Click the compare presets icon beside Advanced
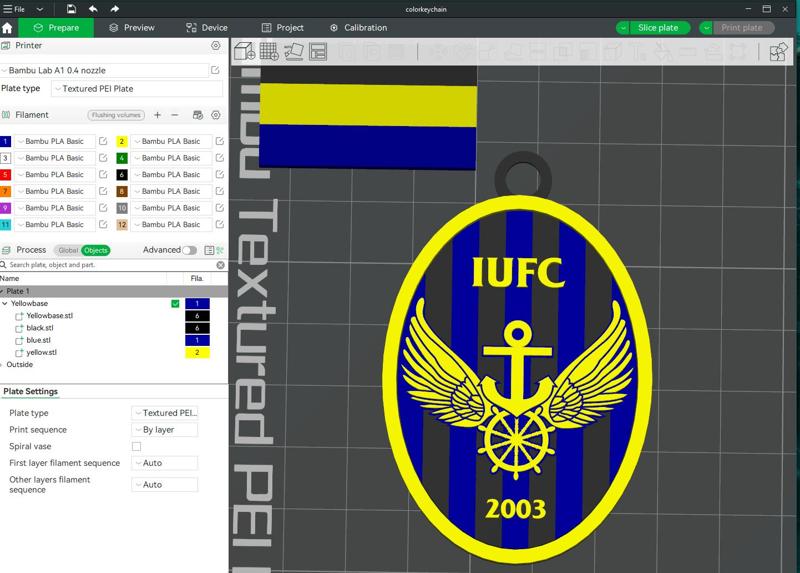This screenshot has height=573, width=800. pyautogui.click(x=220, y=250)
